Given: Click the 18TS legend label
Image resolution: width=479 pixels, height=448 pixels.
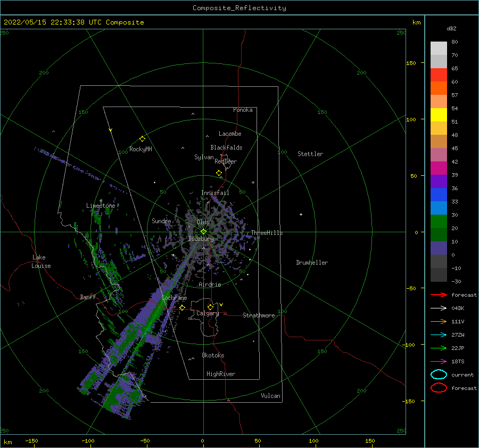Looking at the screenshot, I should tap(458, 362).
